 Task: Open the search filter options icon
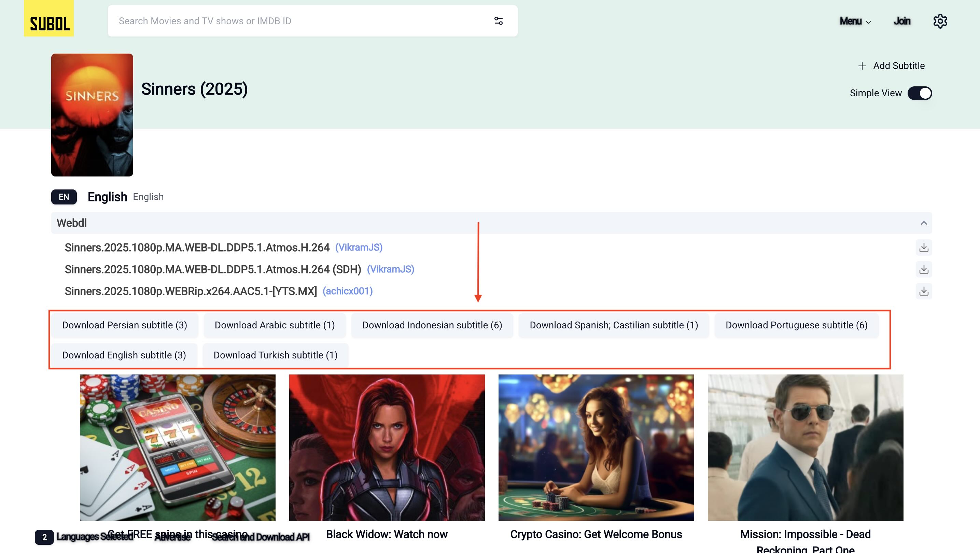coord(499,21)
